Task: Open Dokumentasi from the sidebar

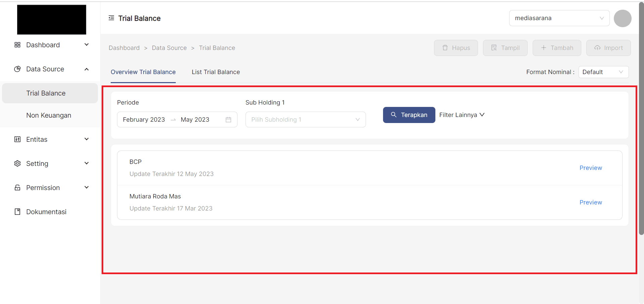Action: (x=46, y=212)
